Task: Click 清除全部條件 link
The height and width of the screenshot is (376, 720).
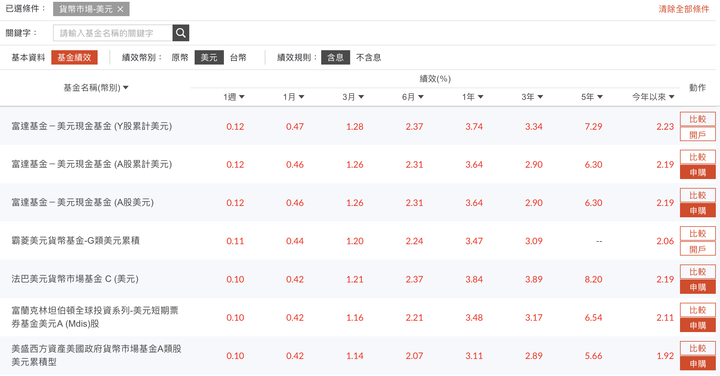Action: [684, 9]
